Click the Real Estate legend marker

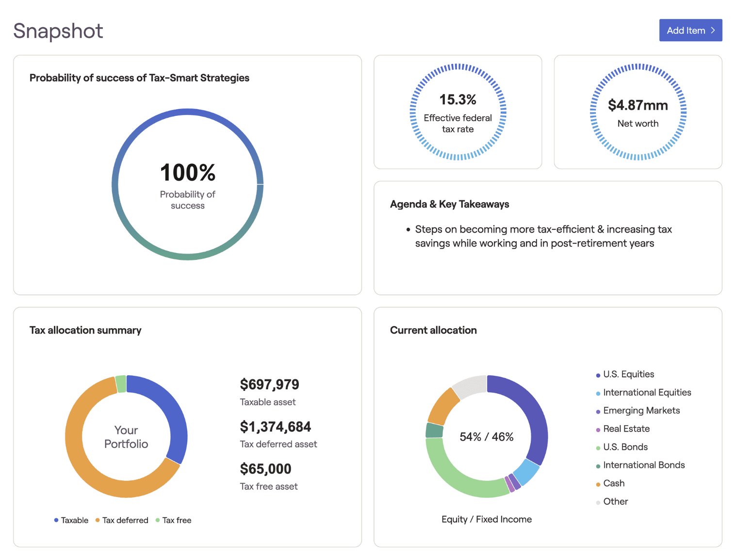pyautogui.click(x=597, y=429)
